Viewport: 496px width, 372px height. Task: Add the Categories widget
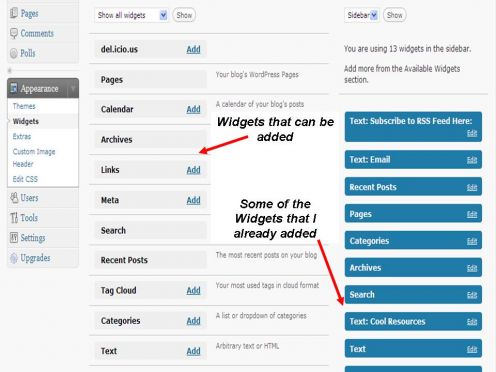tap(193, 321)
